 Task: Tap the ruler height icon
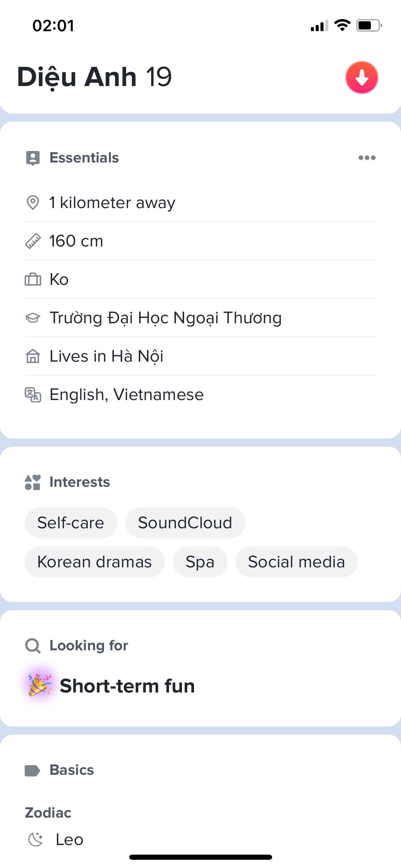pos(33,241)
